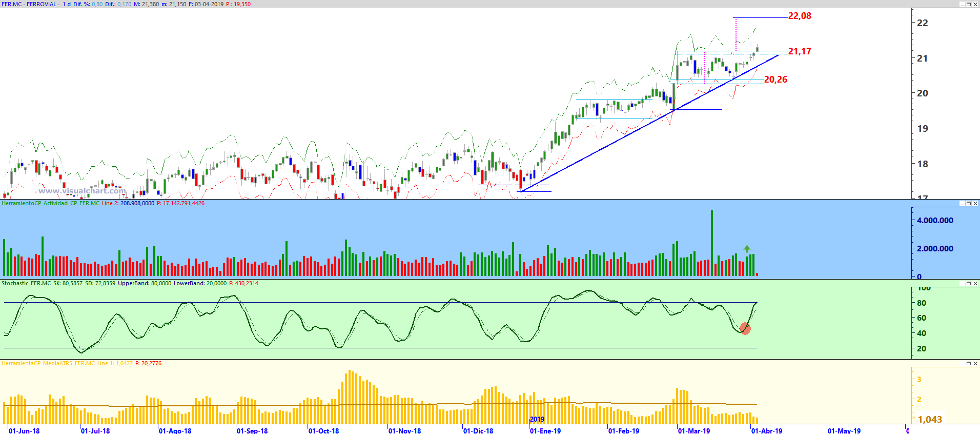Click the 01-May-19 date label
Viewport: 980px width, 434px height.
pyautogui.click(x=844, y=430)
